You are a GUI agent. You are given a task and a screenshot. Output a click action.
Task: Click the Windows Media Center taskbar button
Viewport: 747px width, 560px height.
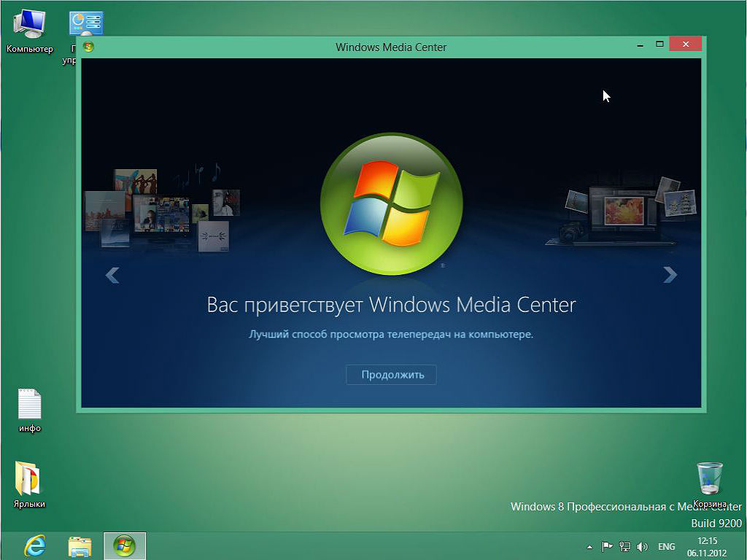point(125,546)
